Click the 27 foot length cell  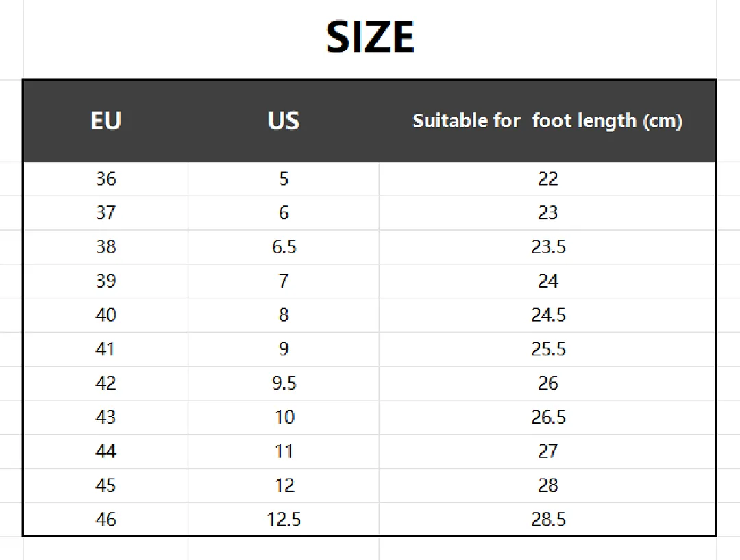tap(548, 451)
